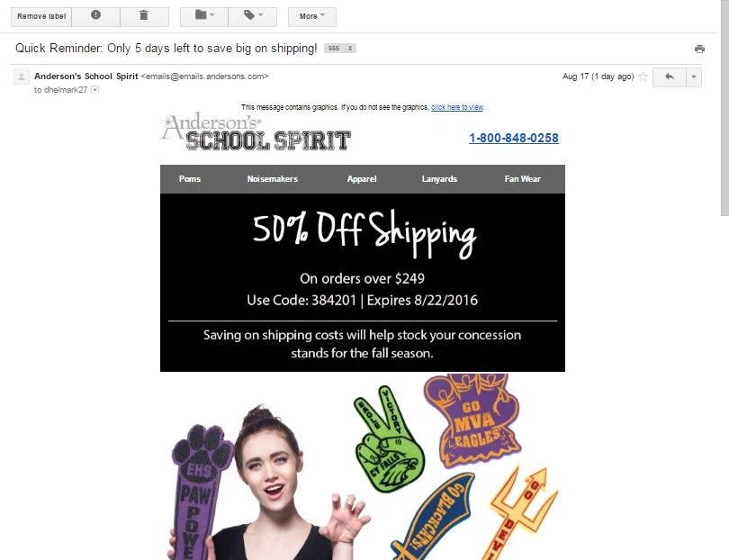Viewport: 729px width, 560px height.
Task: Select the Apparel menu item
Action: coord(362,179)
